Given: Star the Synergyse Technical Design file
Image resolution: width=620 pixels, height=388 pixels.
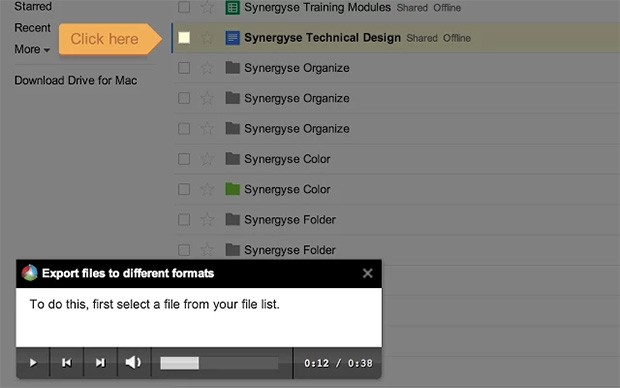Looking at the screenshot, I should point(207,38).
